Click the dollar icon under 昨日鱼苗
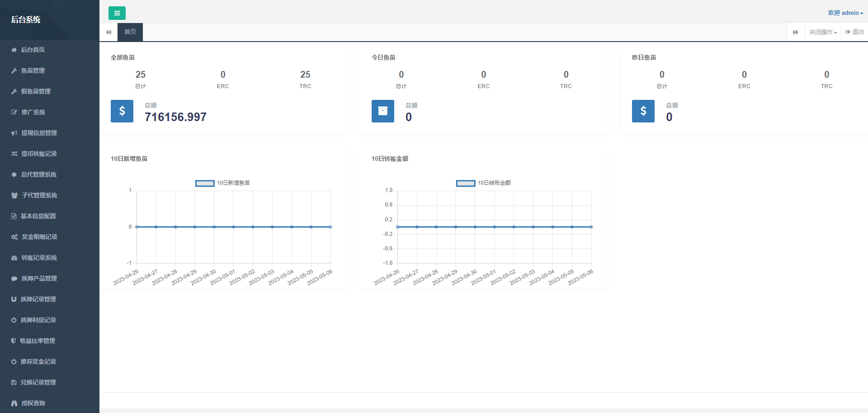The width and height of the screenshot is (868, 413). pos(643,111)
